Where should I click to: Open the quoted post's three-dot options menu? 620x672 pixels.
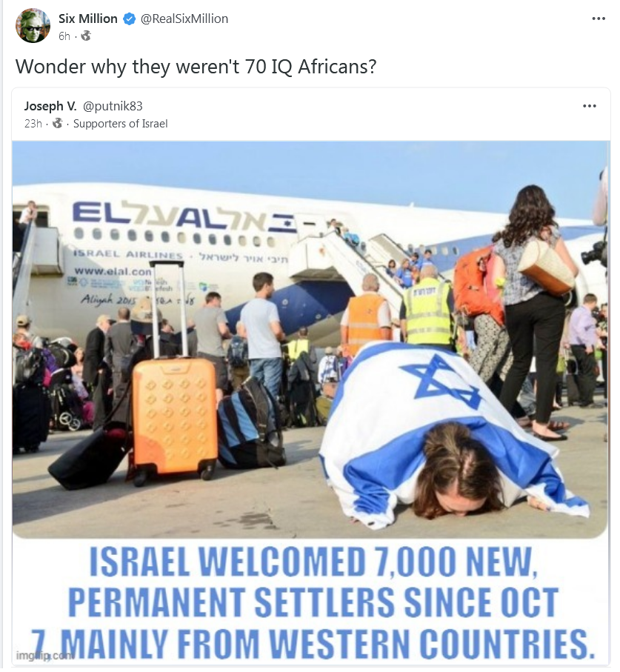click(589, 106)
